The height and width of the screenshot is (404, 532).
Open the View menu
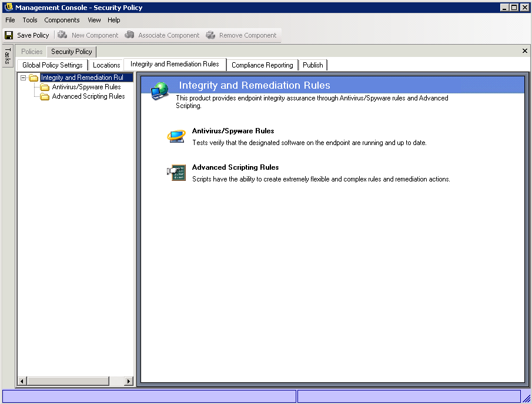[x=94, y=20]
